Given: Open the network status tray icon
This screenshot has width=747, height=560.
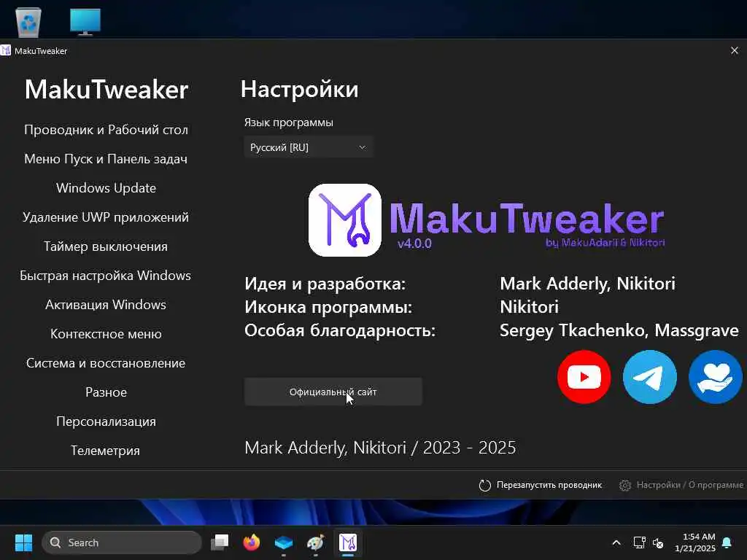Looking at the screenshot, I should 639,542.
